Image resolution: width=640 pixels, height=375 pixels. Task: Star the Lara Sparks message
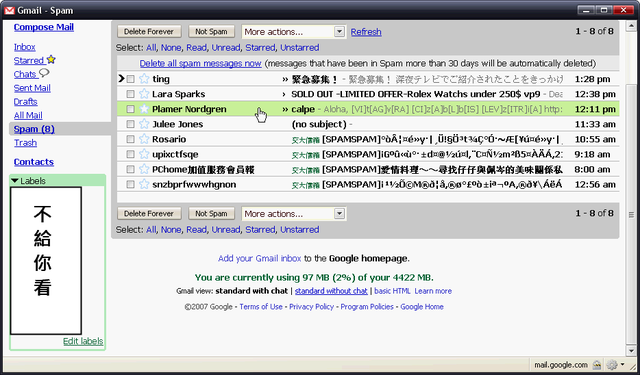pos(144,94)
